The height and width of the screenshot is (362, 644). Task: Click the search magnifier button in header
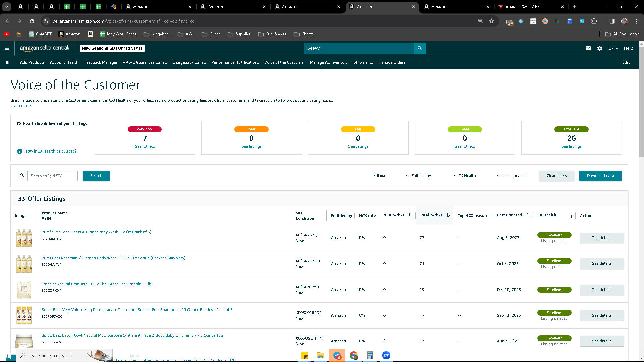click(420, 48)
